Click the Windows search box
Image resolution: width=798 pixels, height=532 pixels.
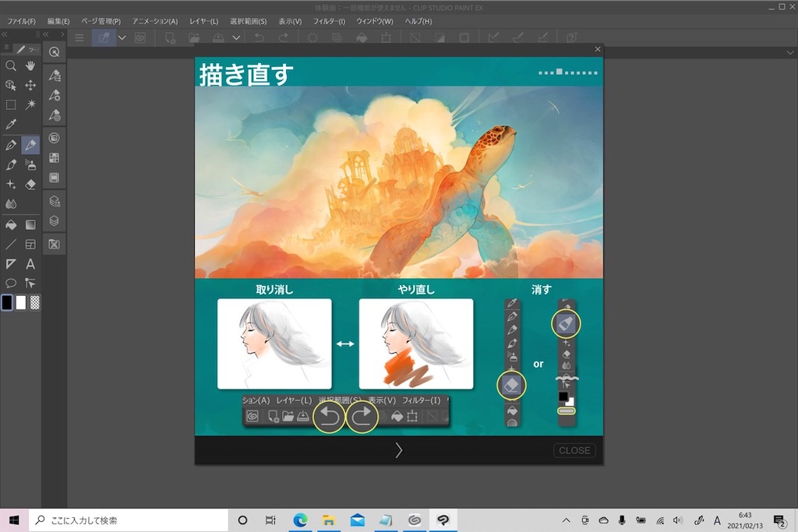pyautogui.click(x=129, y=520)
